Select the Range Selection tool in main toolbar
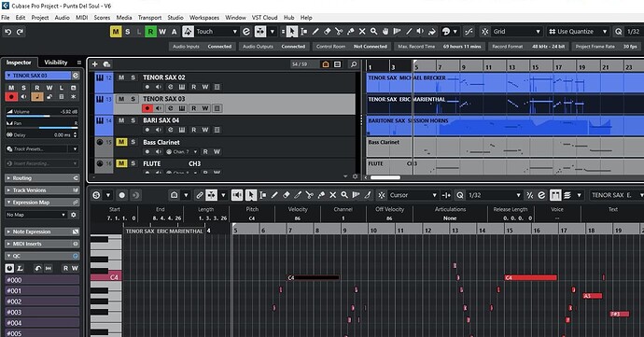644x337 pixels. [x=304, y=32]
